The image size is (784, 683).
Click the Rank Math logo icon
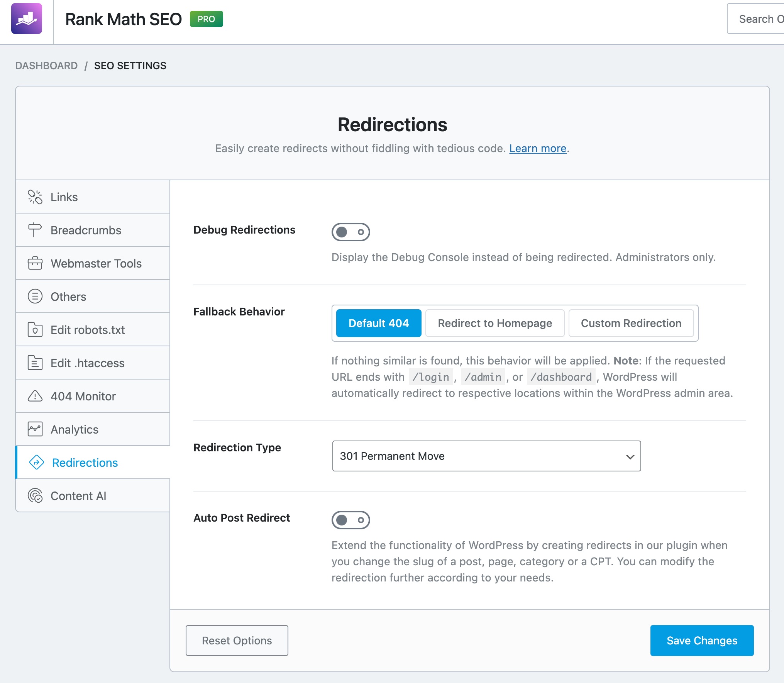(27, 19)
